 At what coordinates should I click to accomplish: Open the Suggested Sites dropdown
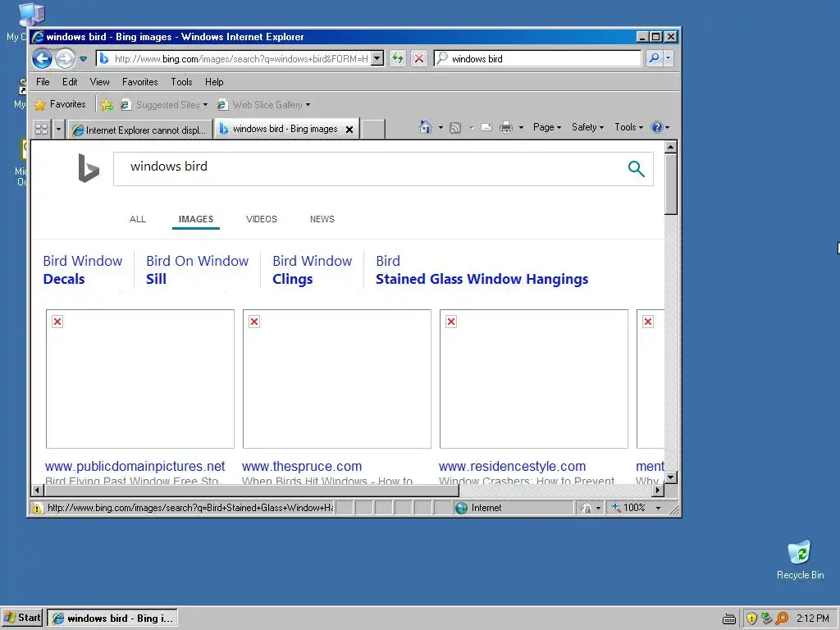pos(164,105)
